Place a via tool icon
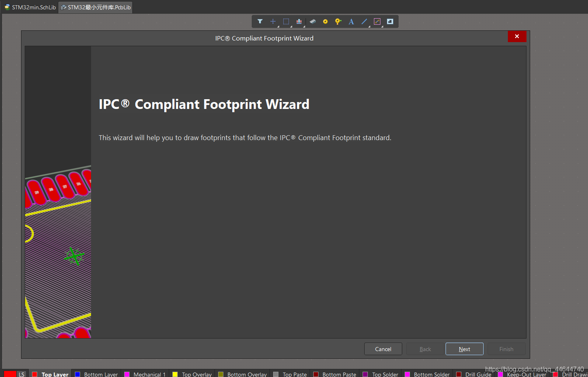This screenshot has height=377, width=588. pos(338,21)
